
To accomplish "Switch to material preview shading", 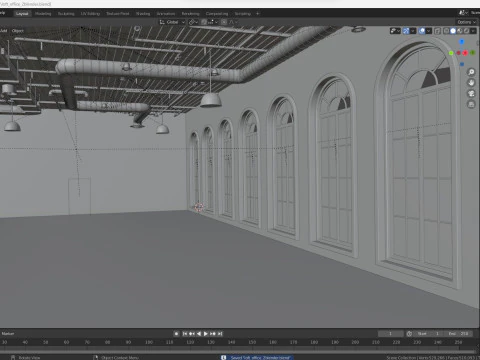I will click(x=460, y=31).
